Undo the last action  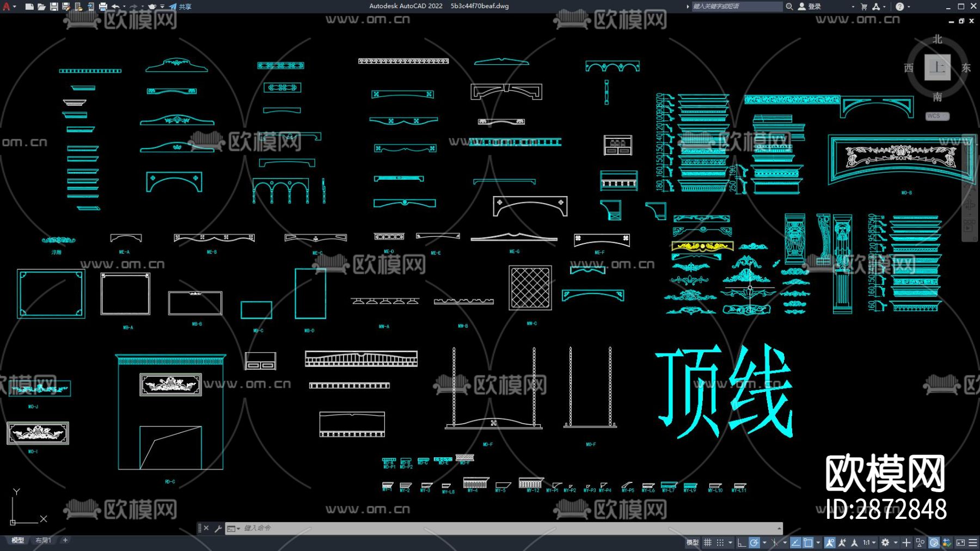click(115, 7)
